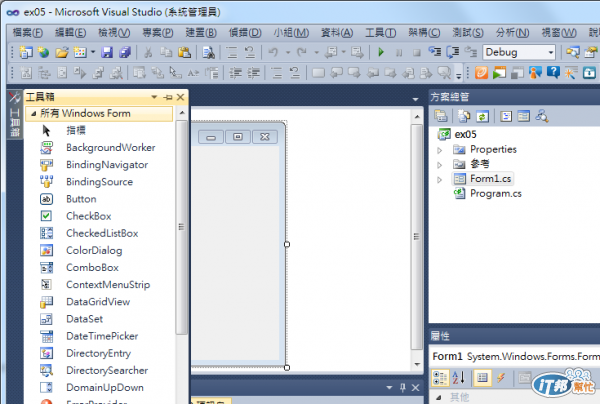Open the document tab list dropdown arrow
This screenshot has width=600, height=404.
[415, 99]
